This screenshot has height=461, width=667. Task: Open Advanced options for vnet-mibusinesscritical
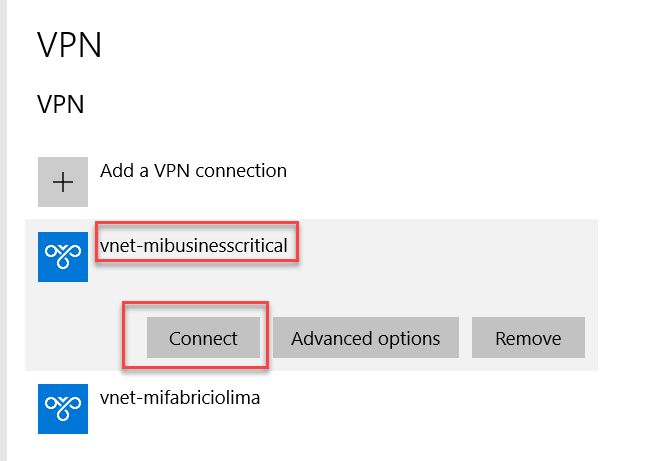(365, 338)
